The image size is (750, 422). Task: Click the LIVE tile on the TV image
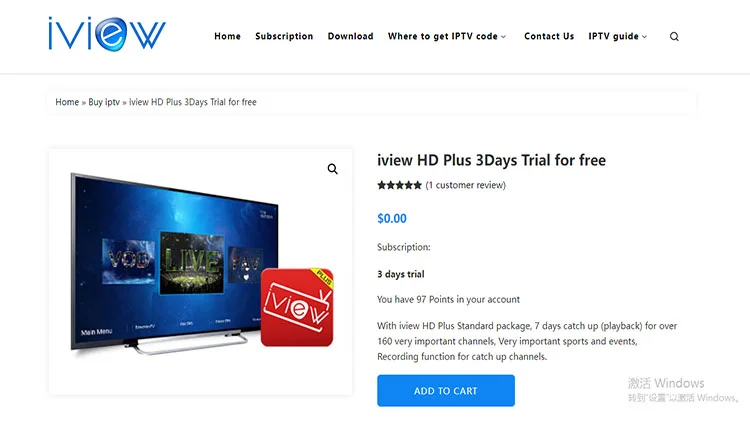click(x=192, y=263)
